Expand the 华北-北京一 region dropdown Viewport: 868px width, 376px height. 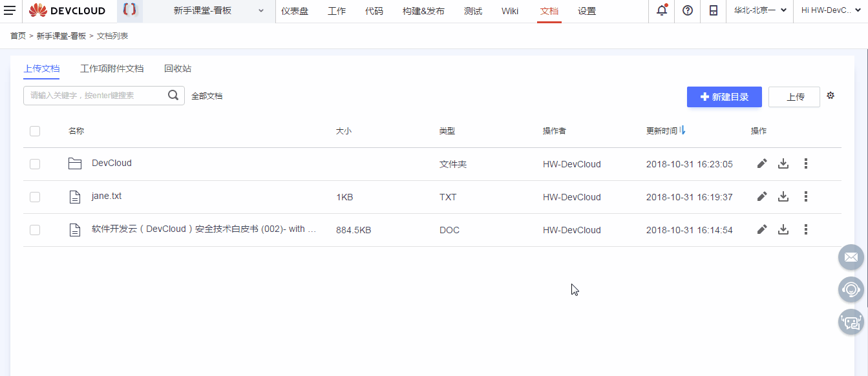759,11
